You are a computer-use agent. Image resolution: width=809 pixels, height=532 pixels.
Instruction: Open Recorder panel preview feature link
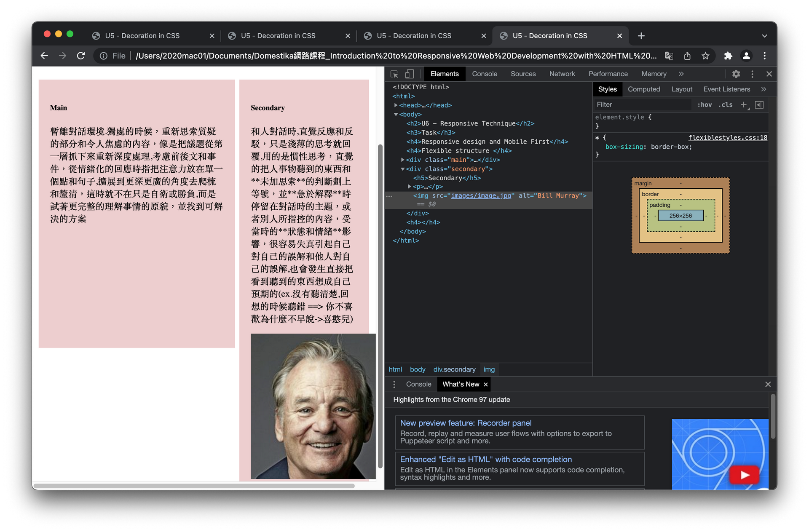tap(465, 423)
